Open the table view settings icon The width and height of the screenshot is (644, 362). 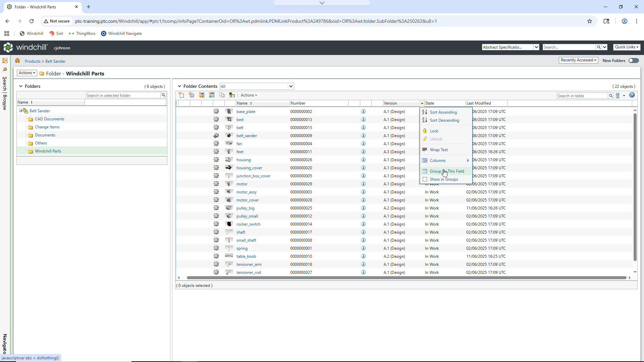[x=618, y=96]
